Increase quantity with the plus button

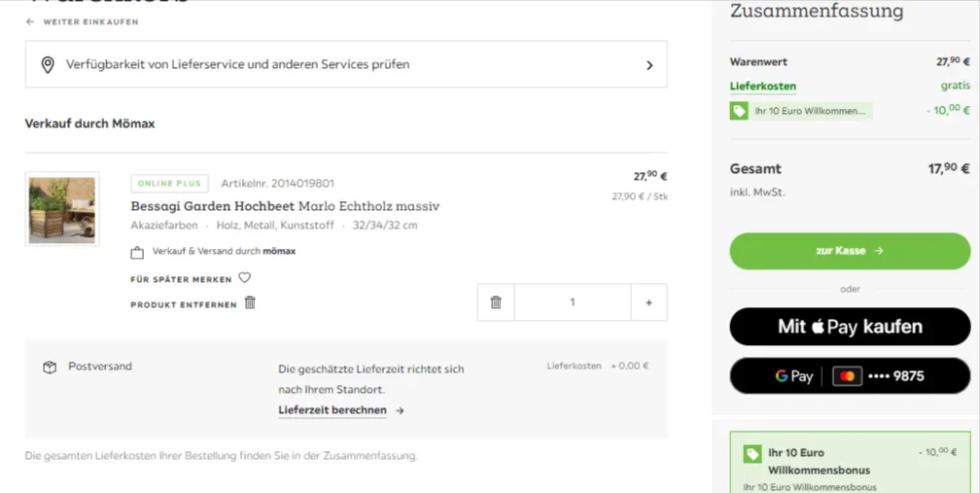pos(648,302)
